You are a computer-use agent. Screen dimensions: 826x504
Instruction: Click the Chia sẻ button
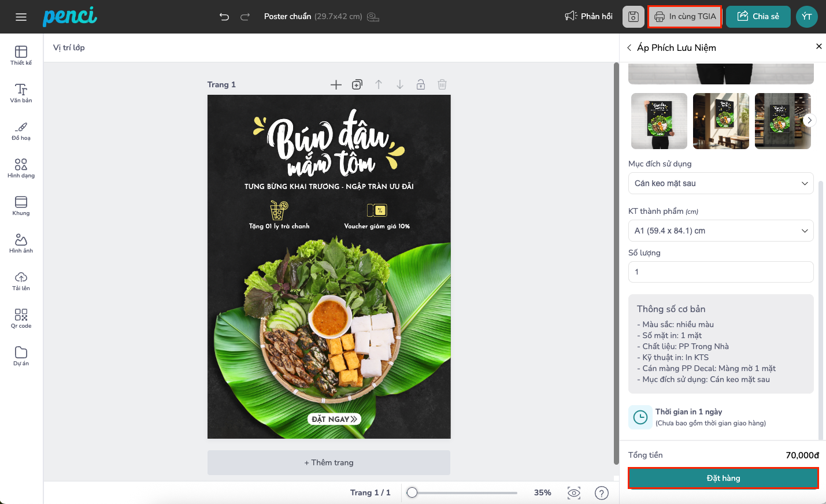click(x=758, y=17)
